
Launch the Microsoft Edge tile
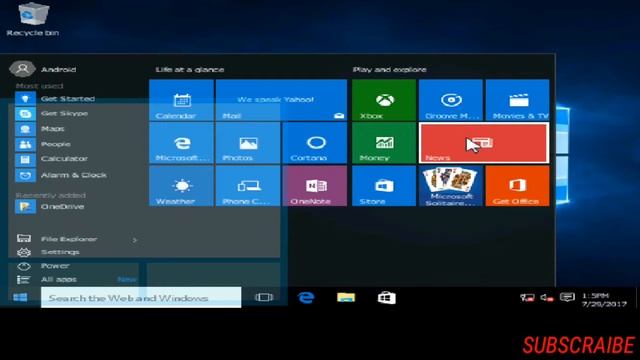[x=181, y=143]
